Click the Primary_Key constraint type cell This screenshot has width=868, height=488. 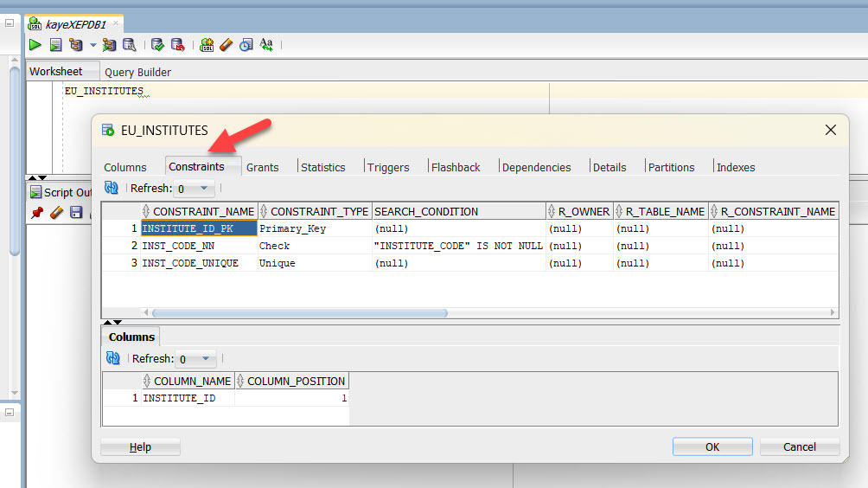pos(315,228)
